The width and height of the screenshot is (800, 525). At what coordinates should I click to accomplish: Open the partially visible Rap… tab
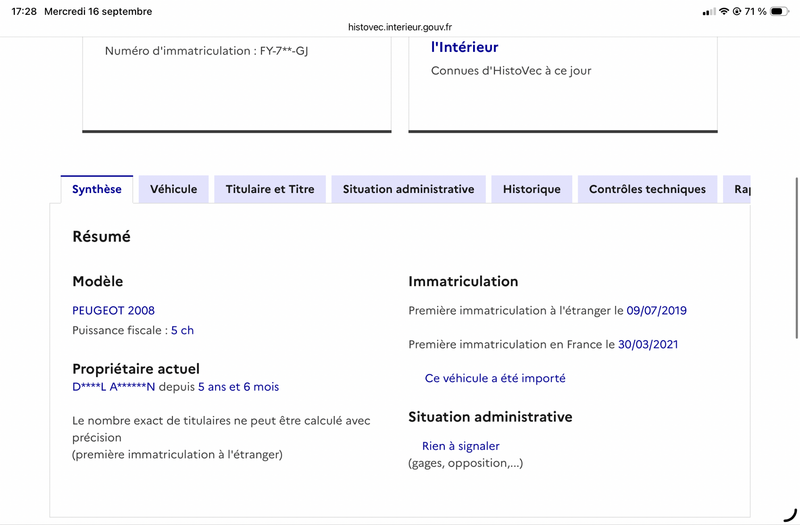pos(737,189)
